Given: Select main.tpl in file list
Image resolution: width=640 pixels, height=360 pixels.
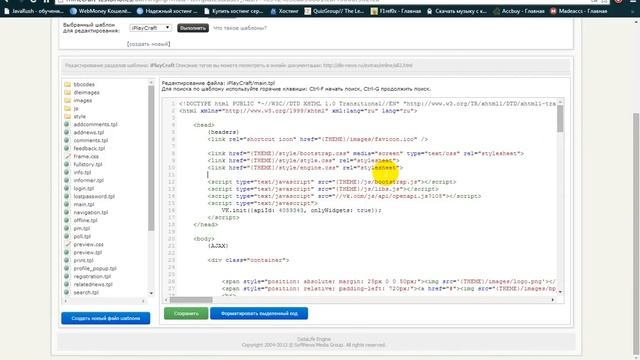Looking at the screenshot, I should tap(84, 204).
